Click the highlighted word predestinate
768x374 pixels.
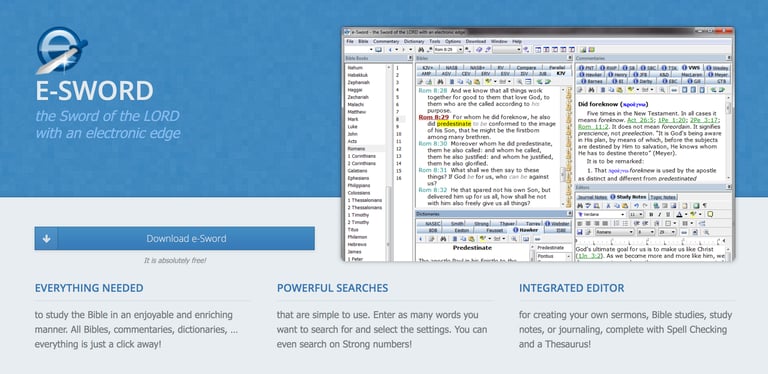(454, 124)
